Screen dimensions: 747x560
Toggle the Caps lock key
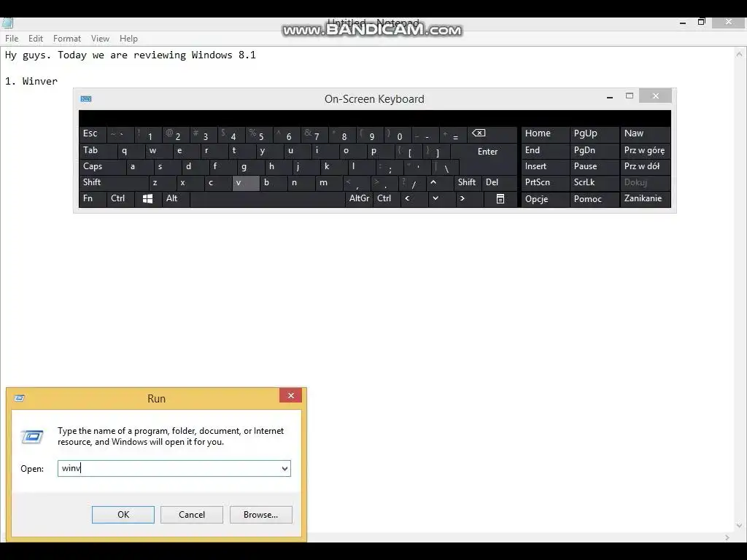click(102, 167)
